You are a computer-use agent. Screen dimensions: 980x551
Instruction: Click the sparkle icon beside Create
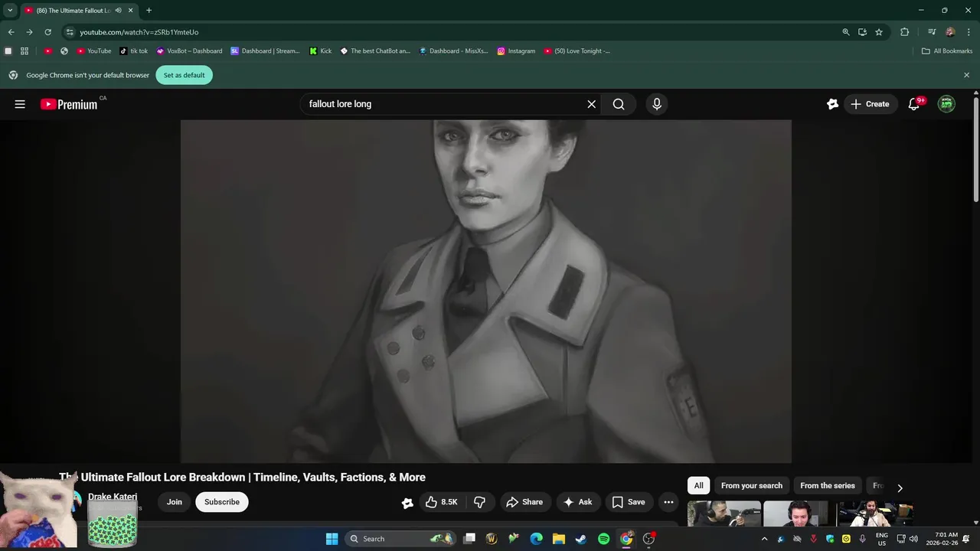tap(832, 104)
